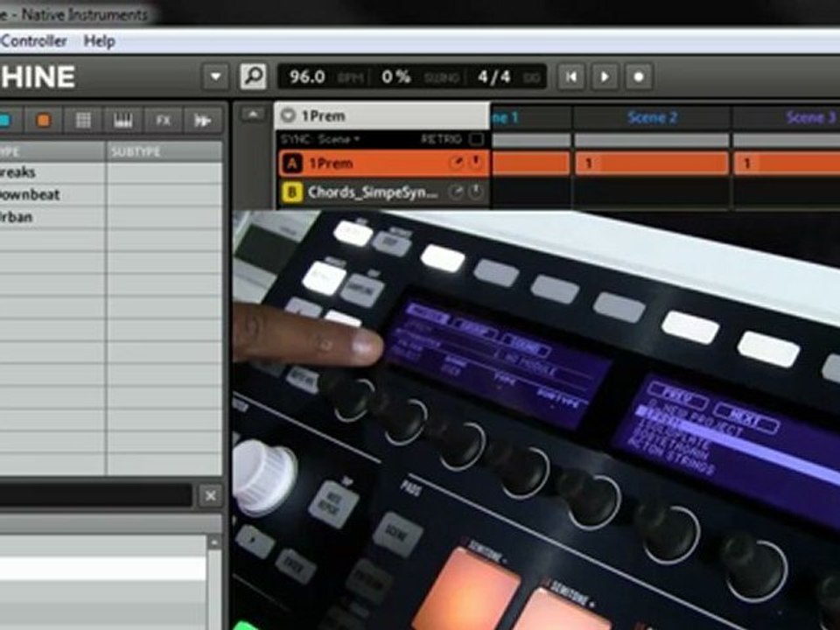The width and height of the screenshot is (840, 630).
Task: Open the browser with the magnifier icon
Action: click(x=253, y=77)
